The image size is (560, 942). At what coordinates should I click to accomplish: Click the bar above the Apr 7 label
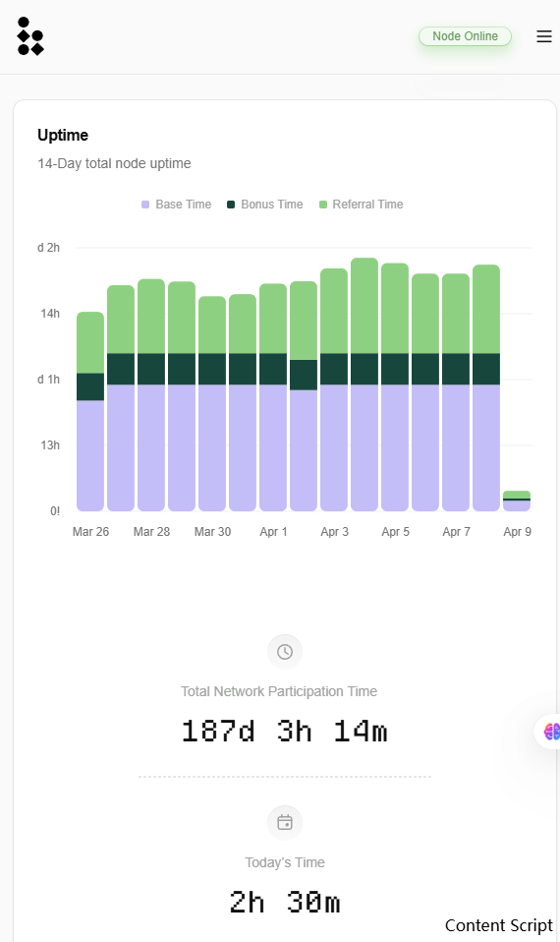click(x=456, y=392)
